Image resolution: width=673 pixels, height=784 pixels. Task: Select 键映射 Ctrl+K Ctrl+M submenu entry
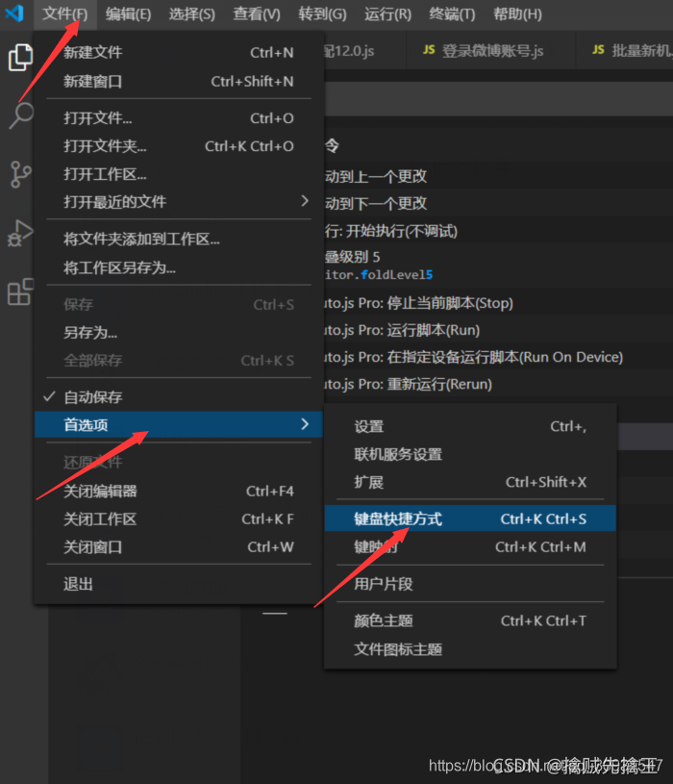[469, 547]
